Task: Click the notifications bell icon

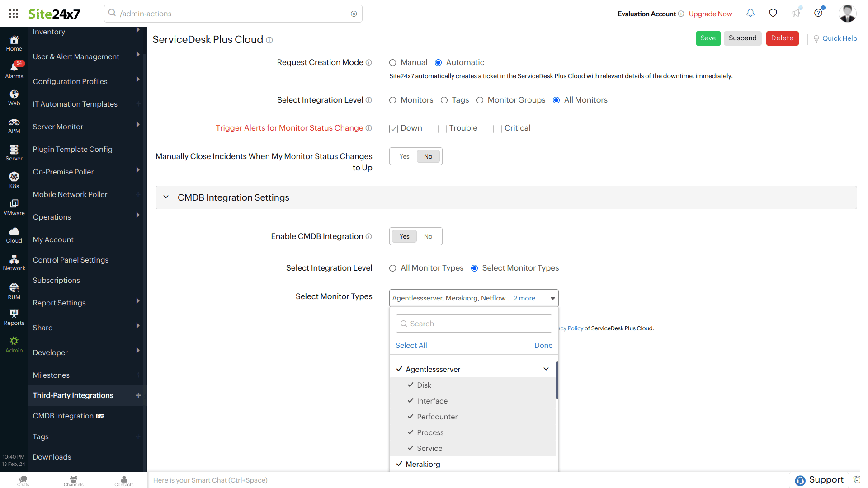Action: pos(750,13)
